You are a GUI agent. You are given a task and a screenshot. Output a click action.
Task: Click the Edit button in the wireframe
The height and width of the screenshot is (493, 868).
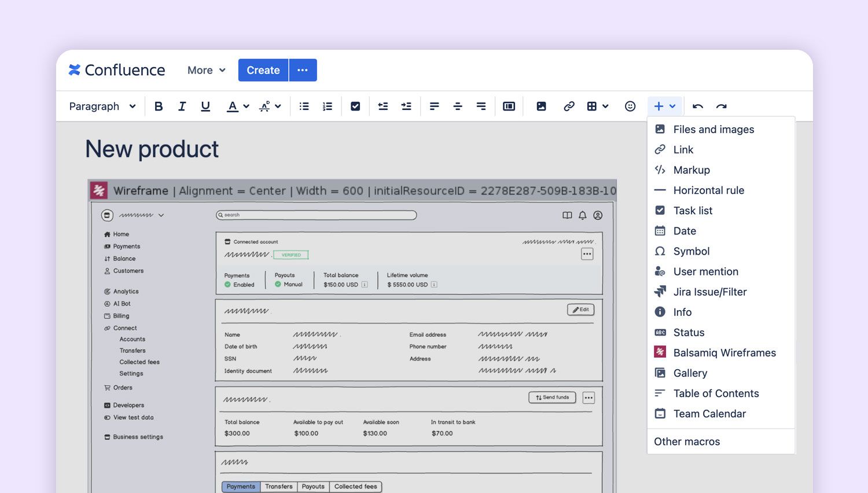(x=580, y=310)
